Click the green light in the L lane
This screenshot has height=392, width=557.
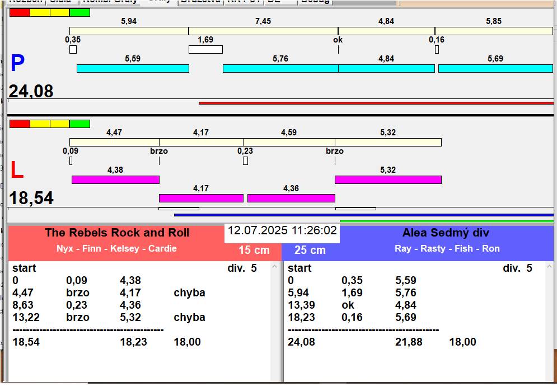coord(79,124)
